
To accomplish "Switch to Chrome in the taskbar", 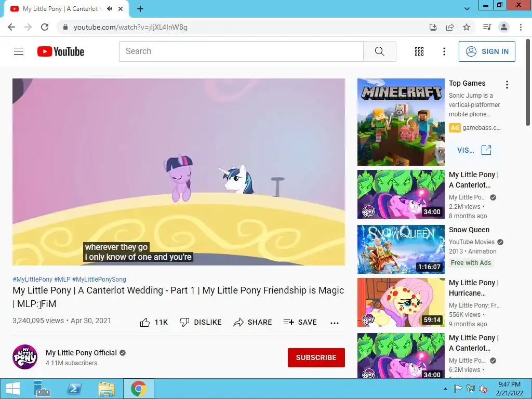I will click(138, 389).
